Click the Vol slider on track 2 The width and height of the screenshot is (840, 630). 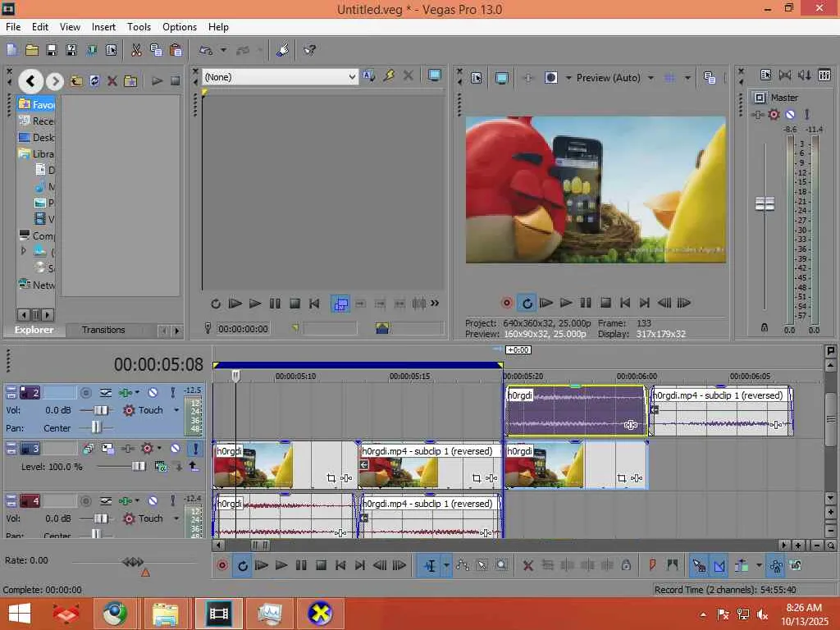coord(101,410)
